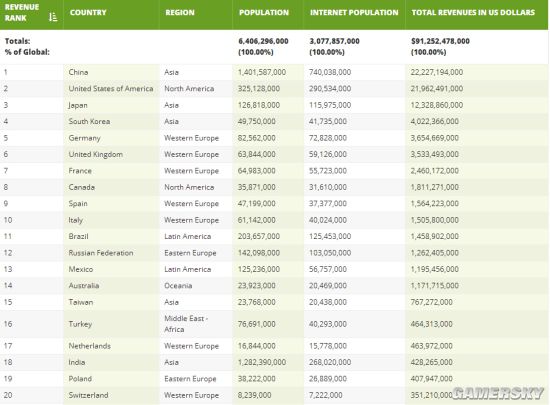Select the Japan row country name
The height and width of the screenshot is (405, 550).
pos(78,105)
